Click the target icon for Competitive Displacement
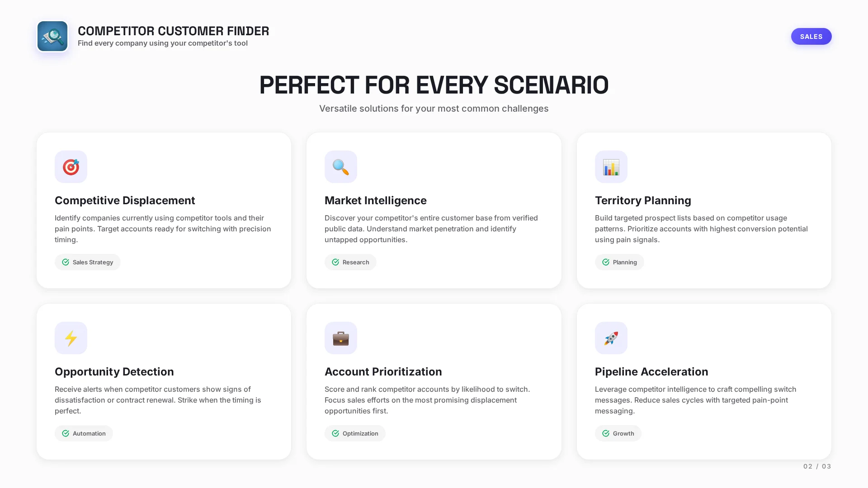This screenshot has height=488, width=868. tap(71, 167)
